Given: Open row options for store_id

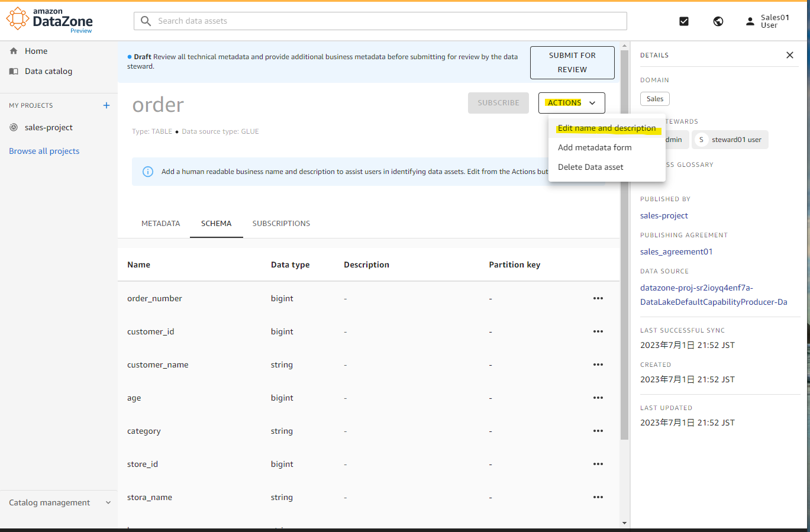Looking at the screenshot, I should pos(598,464).
